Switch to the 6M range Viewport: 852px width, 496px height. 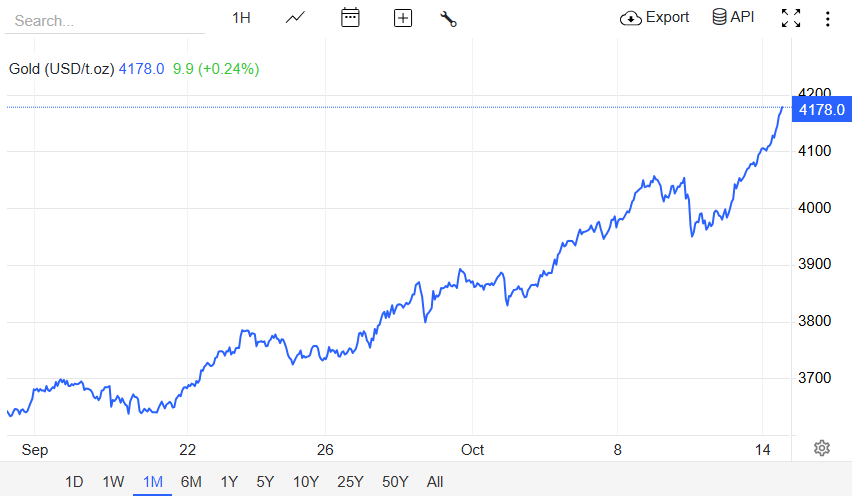coord(191,482)
